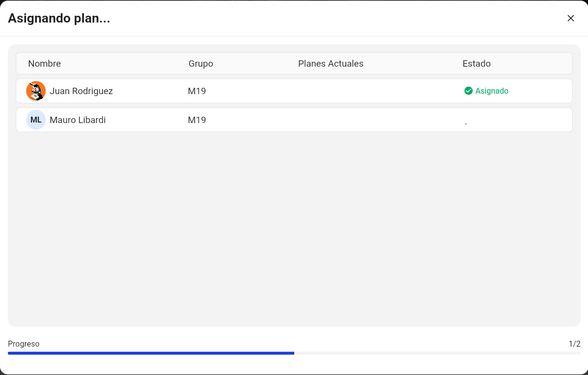Click the Progreso label
This screenshot has width=588, height=375.
click(24, 344)
